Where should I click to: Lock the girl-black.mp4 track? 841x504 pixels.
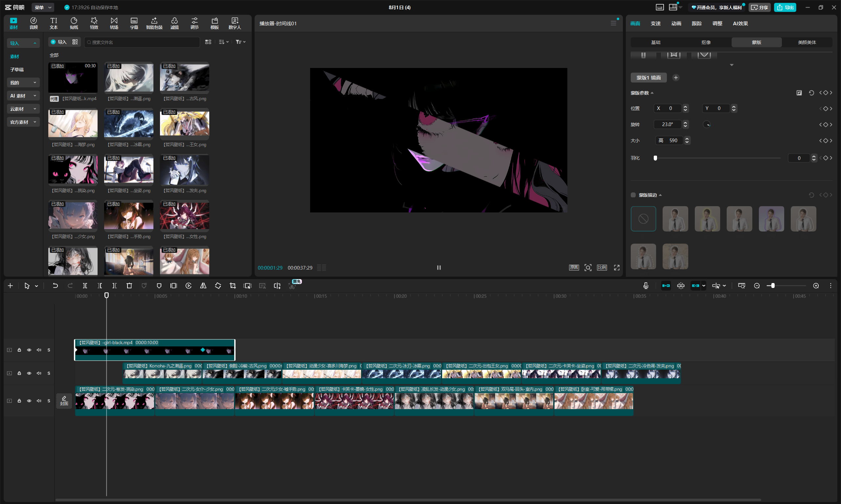pyautogui.click(x=19, y=350)
